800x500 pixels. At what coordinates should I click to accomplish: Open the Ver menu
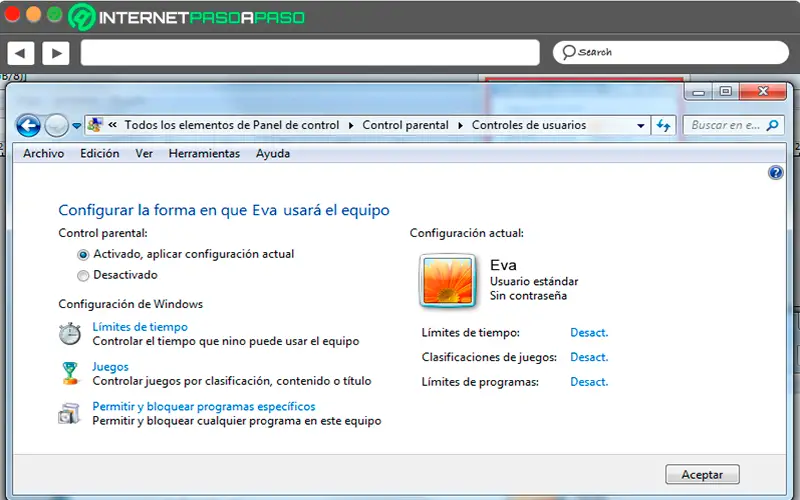pos(144,154)
